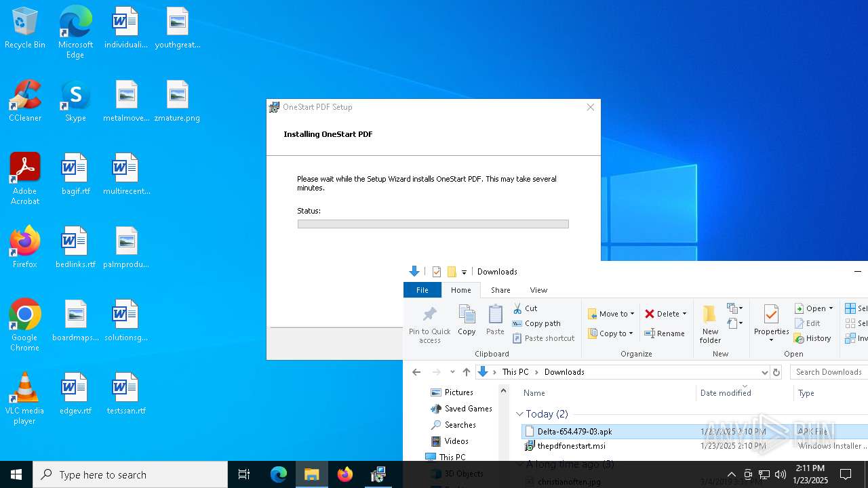Open Windows Start menu
The image size is (868, 488).
pos(16,474)
